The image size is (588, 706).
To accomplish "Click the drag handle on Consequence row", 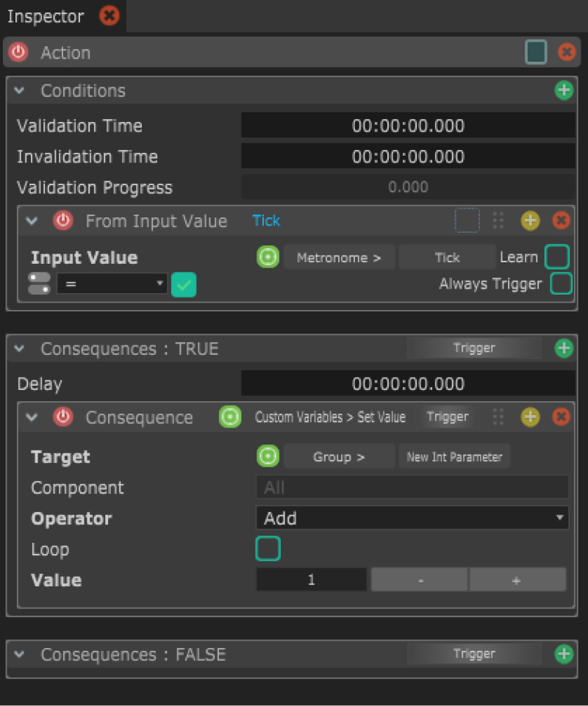I will click(x=498, y=417).
